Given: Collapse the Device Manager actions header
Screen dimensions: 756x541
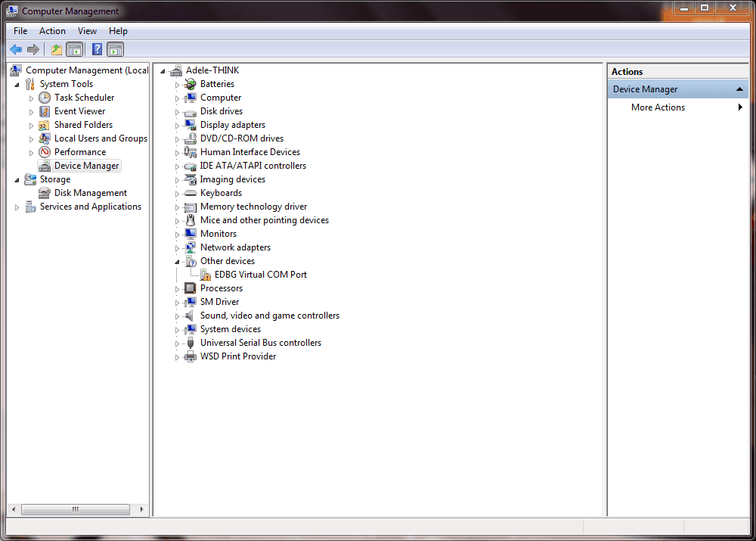Looking at the screenshot, I should (740, 89).
